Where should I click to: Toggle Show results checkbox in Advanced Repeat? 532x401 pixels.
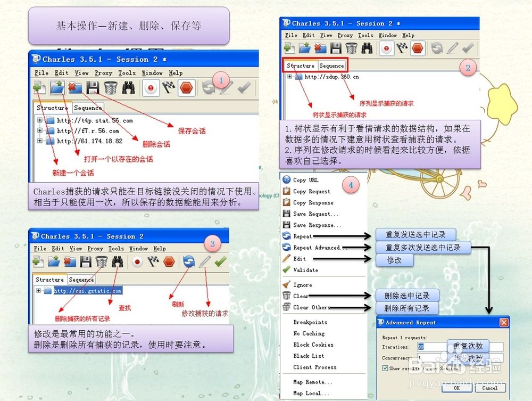pos(385,368)
